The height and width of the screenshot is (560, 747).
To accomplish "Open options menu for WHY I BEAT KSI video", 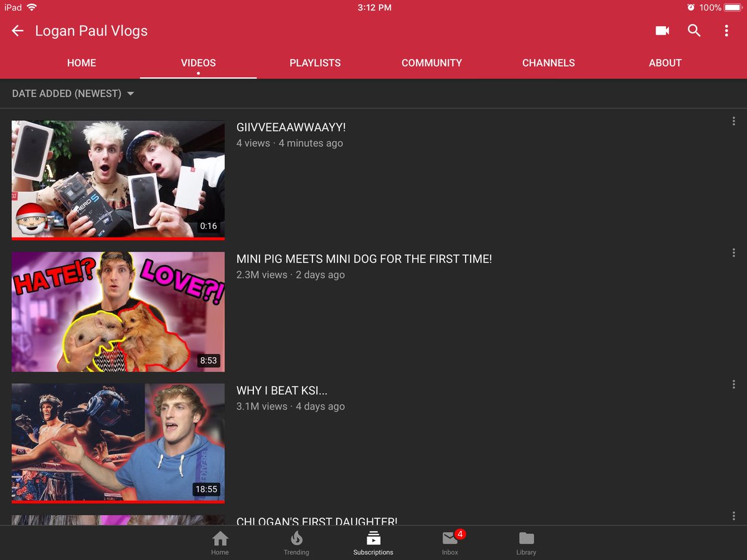I will 734,385.
